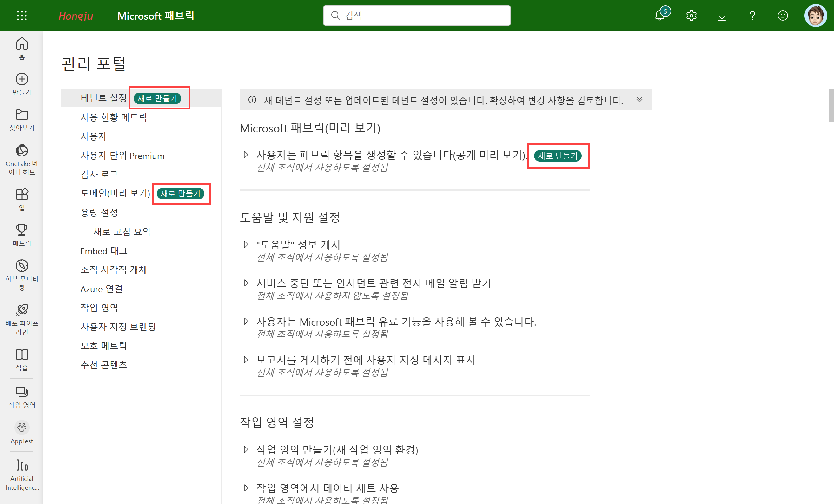Expand 'Microsoft 패브릭 유료 기능을 사용해 볼 수' setting
The image size is (834, 504).
coord(246,321)
